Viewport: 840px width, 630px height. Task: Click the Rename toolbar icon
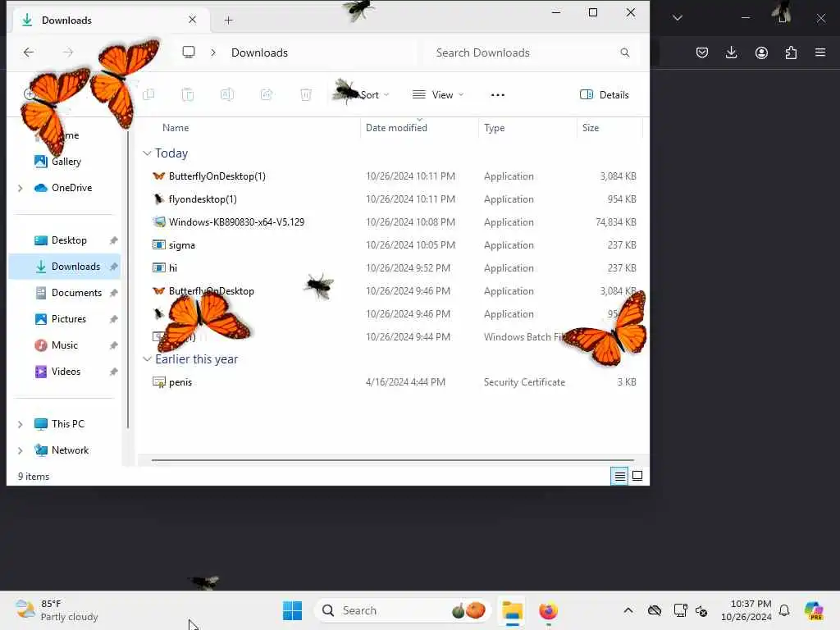pos(227,95)
